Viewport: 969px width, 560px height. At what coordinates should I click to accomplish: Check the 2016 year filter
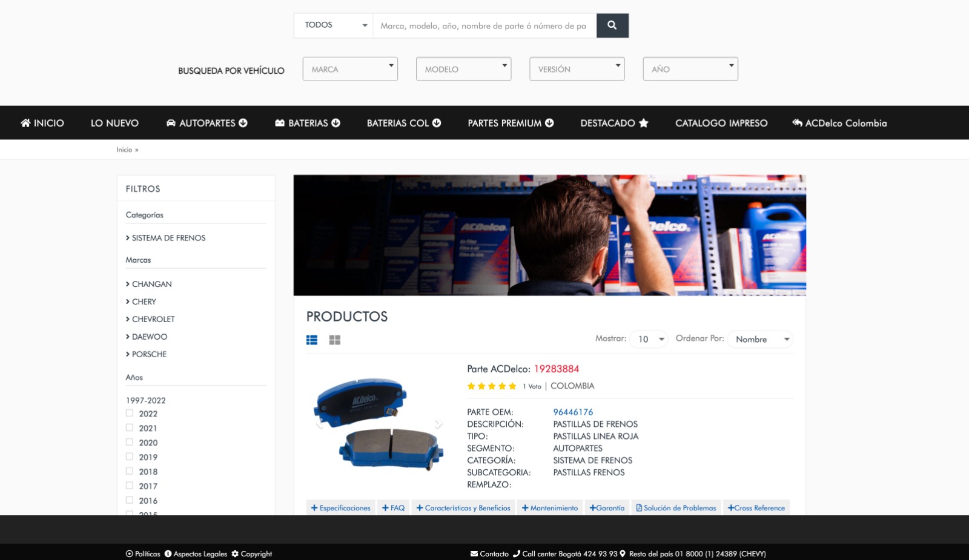point(129,500)
